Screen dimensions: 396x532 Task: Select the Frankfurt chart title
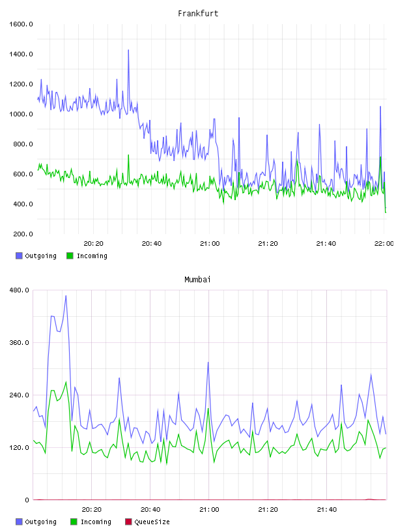pyautogui.click(x=198, y=14)
